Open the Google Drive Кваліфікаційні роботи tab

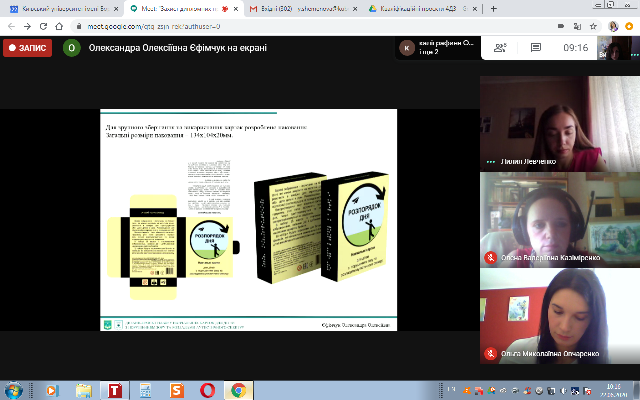(x=423, y=9)
